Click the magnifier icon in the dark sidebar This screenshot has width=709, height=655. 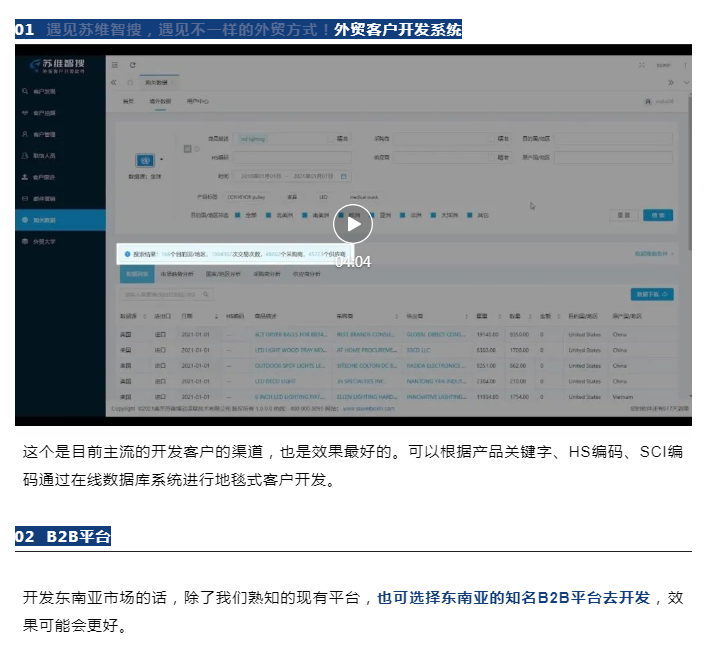click(25, 91)
